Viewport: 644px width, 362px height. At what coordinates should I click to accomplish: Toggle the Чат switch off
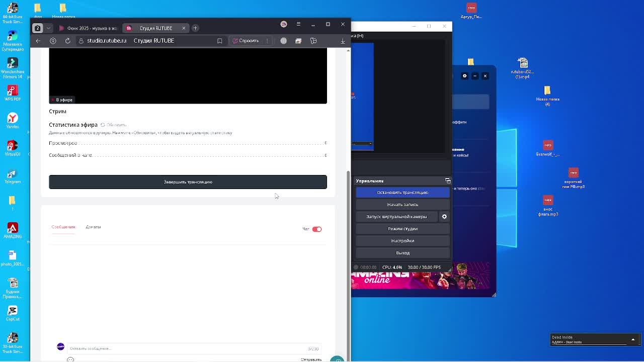pos(316,229)
